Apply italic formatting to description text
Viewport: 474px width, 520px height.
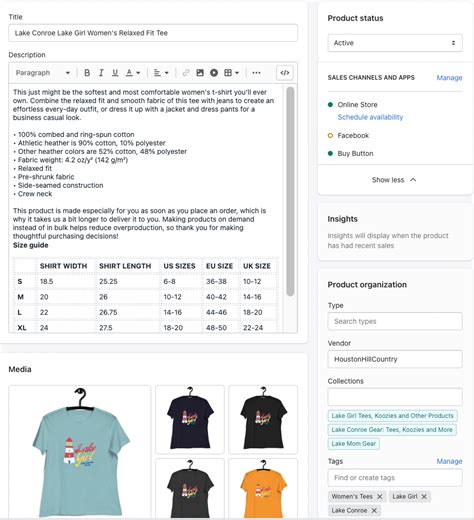click(x=101, y=73)
